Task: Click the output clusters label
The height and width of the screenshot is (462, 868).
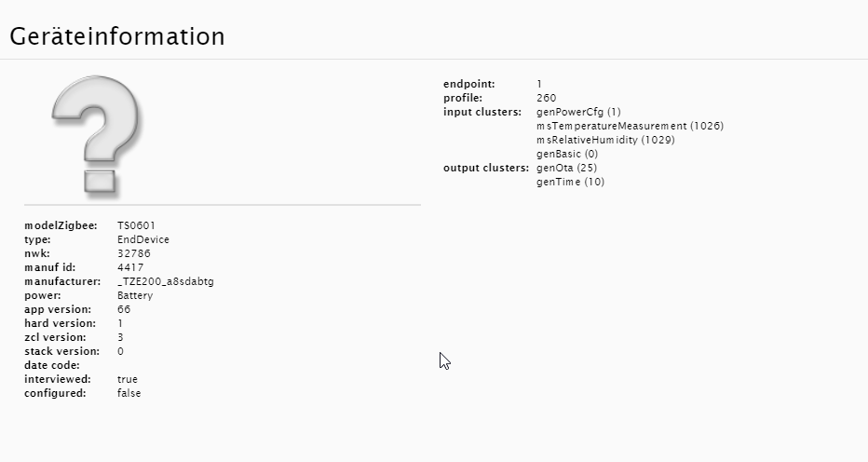Action: (x=486, y=168)
